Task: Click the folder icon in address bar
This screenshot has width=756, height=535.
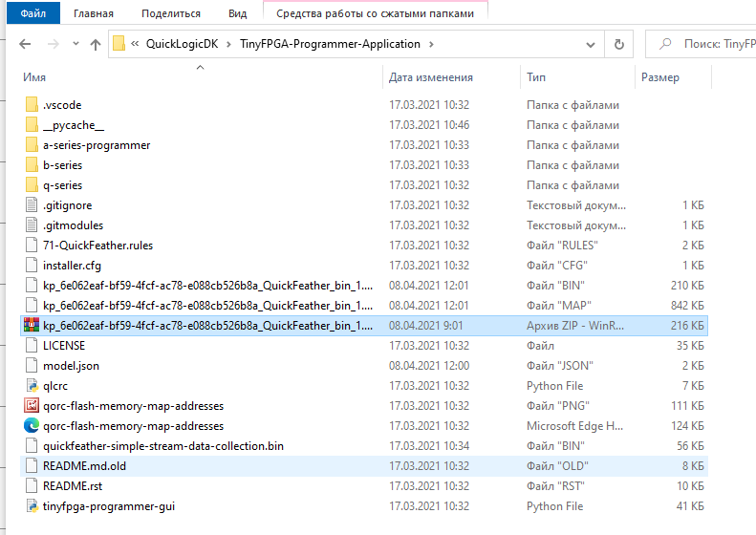Action: (x=119, y=44)
